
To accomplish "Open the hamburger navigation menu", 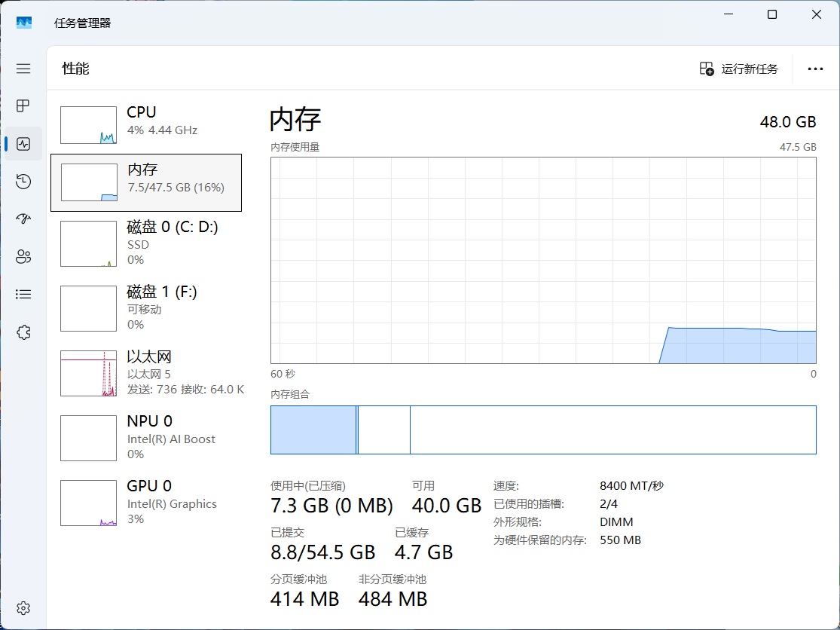I will click(23, 69).
